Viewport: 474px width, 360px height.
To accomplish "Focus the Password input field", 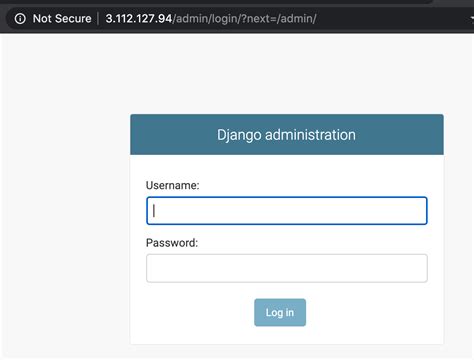I will point(287,268).
